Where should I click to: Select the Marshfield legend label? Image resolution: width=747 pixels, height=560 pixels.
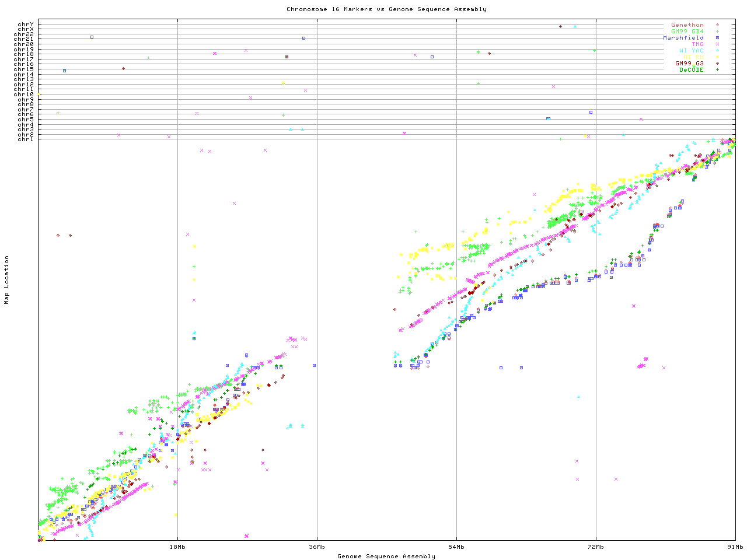pos(683,38)
